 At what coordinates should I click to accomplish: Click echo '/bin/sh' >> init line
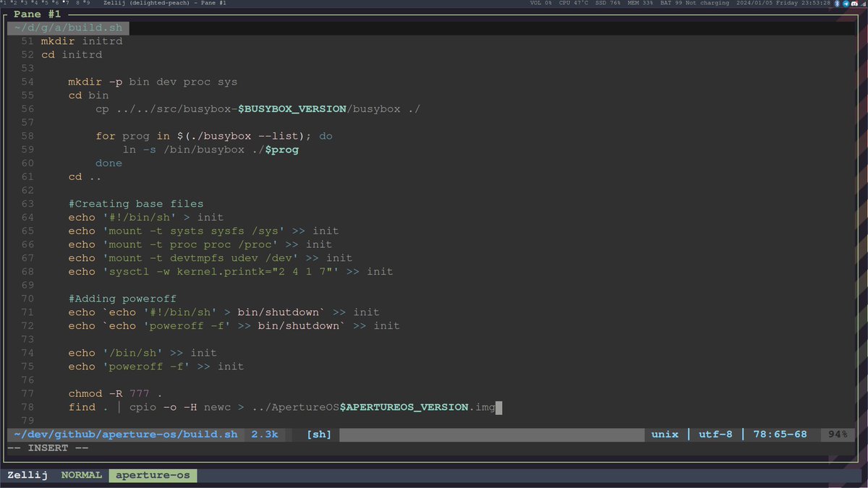click(142, 353)
